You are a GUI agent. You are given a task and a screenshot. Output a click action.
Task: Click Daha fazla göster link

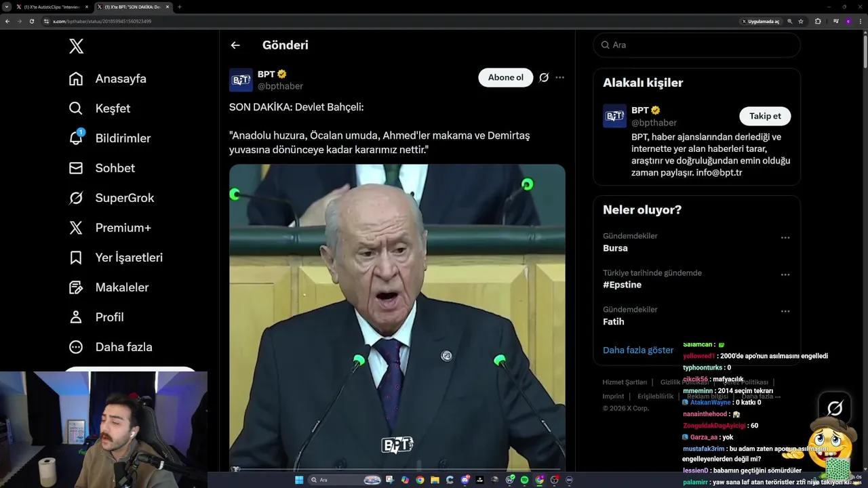click(x=638, y=350)
